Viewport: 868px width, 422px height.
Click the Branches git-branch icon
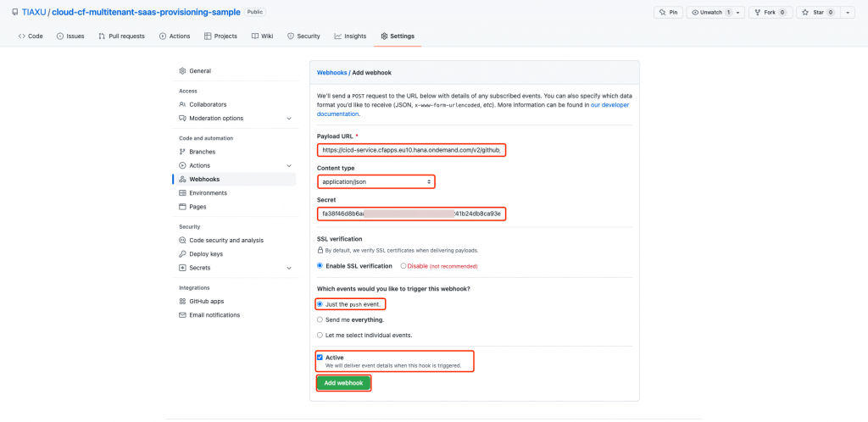tap(183, 152)
